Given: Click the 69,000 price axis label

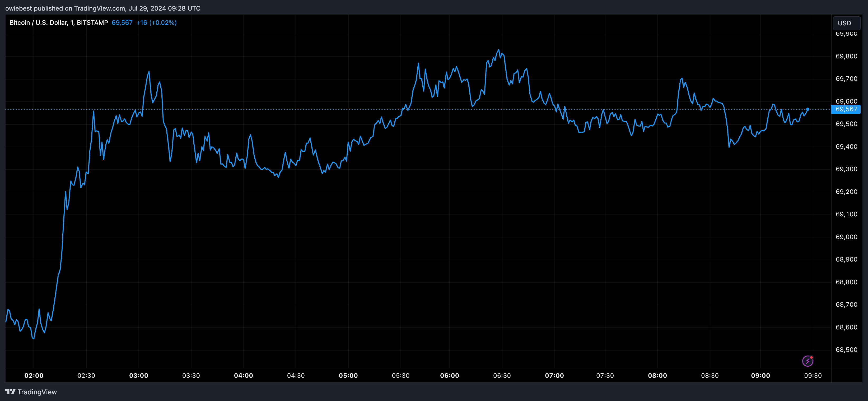Looking at the screenshot, I should coord(846,237).
